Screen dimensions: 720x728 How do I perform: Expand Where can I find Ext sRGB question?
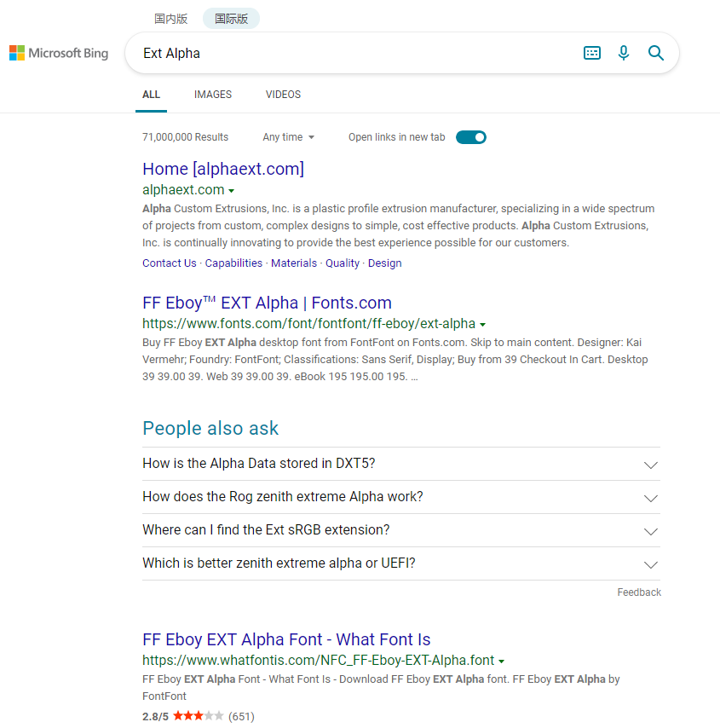401,529
